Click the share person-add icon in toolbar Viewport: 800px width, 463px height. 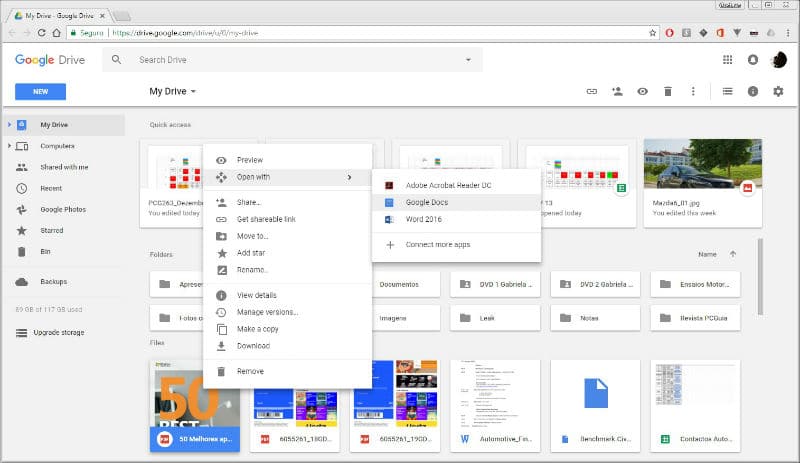point(617,91)
